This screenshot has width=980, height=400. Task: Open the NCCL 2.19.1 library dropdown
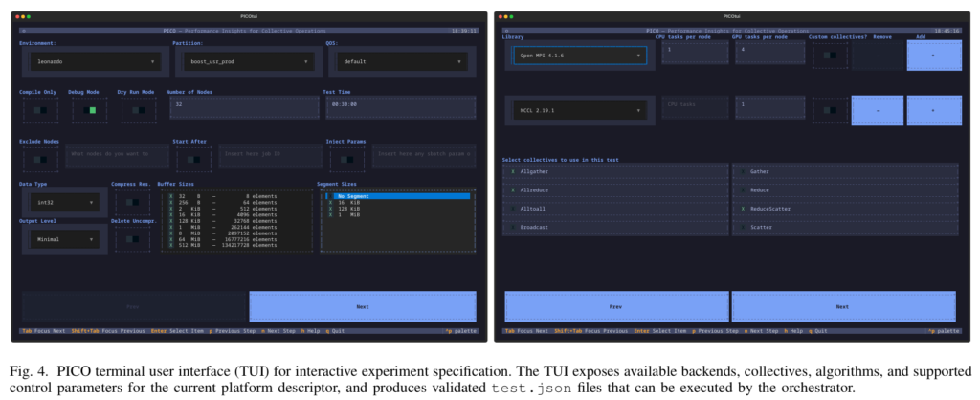[577, 110]
